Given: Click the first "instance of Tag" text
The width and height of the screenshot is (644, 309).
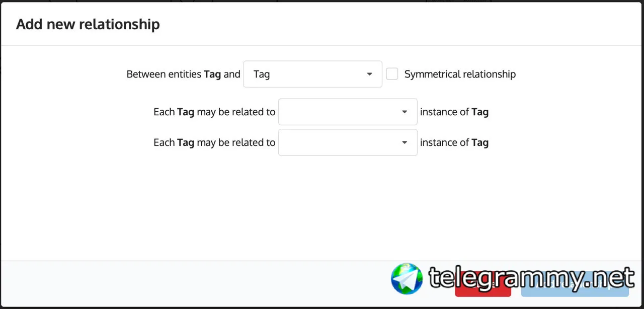Looking at the screenshot, I should click(x=454, y=112).
